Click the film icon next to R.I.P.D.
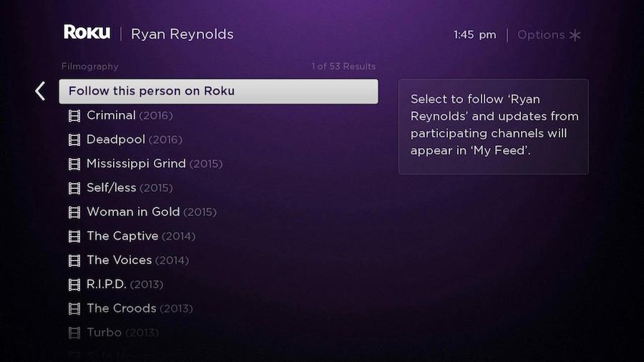The image size is (644, 362). pos(74,285)
